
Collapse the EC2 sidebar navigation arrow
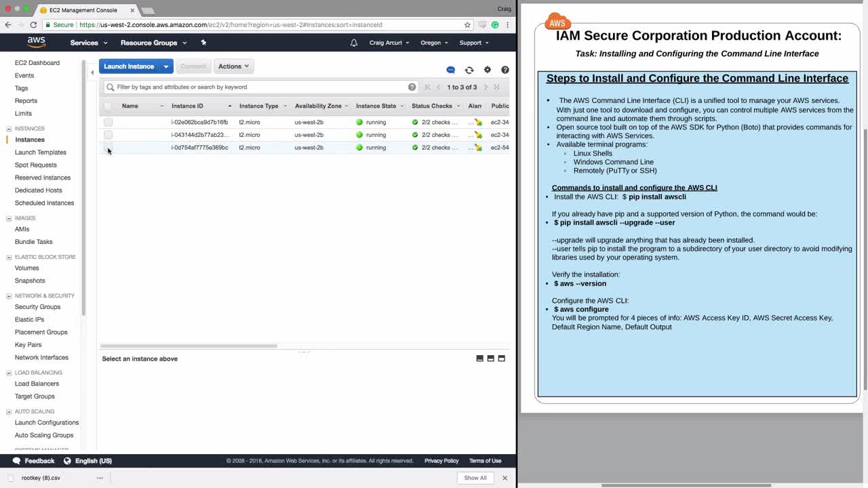(92, 73)
